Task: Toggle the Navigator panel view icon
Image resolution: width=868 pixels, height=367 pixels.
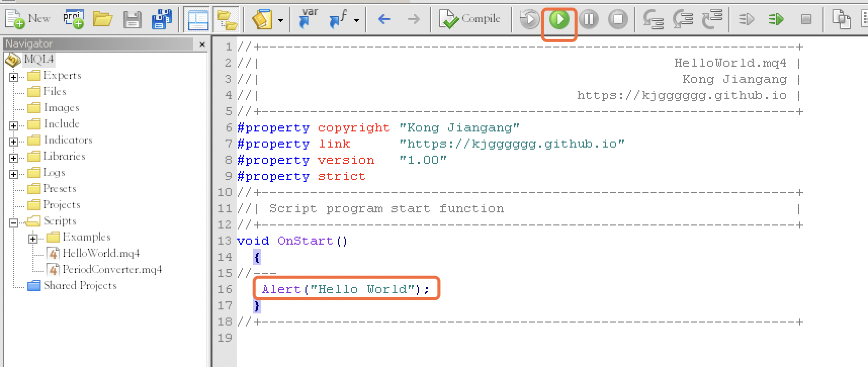Action: [x=198, y=20]
